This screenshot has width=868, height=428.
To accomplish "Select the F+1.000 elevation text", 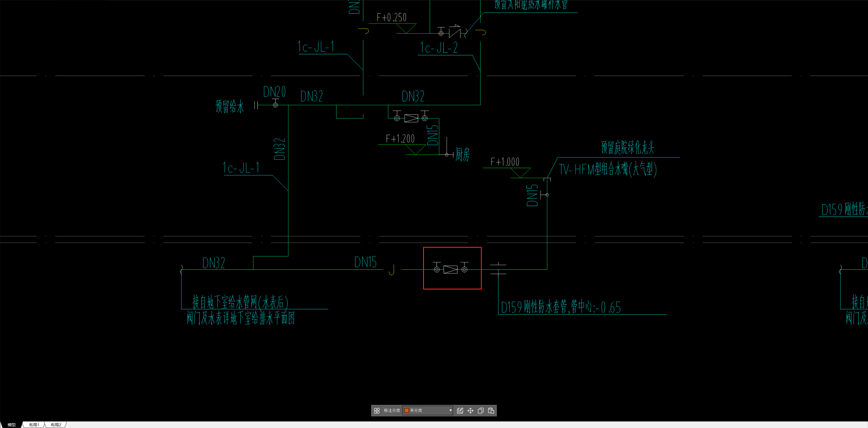I will [505, 161].
